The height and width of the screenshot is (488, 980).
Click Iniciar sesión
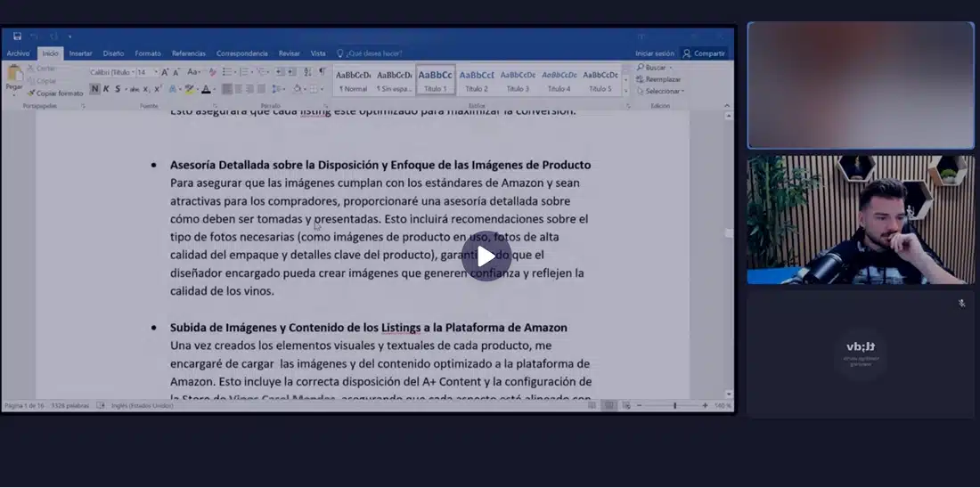click(655, 53)
